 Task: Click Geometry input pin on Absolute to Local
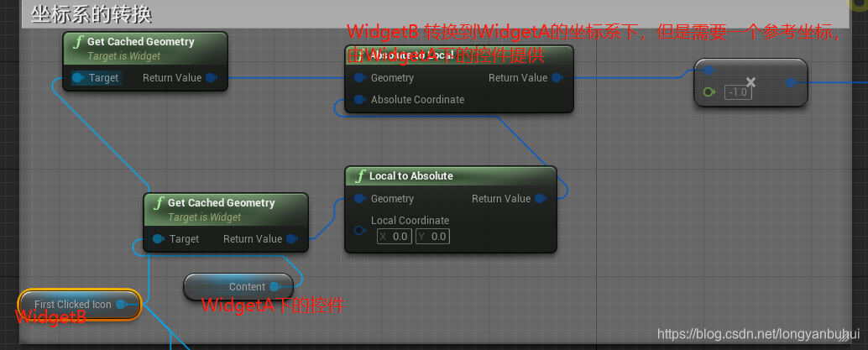[x=359, y=78]
